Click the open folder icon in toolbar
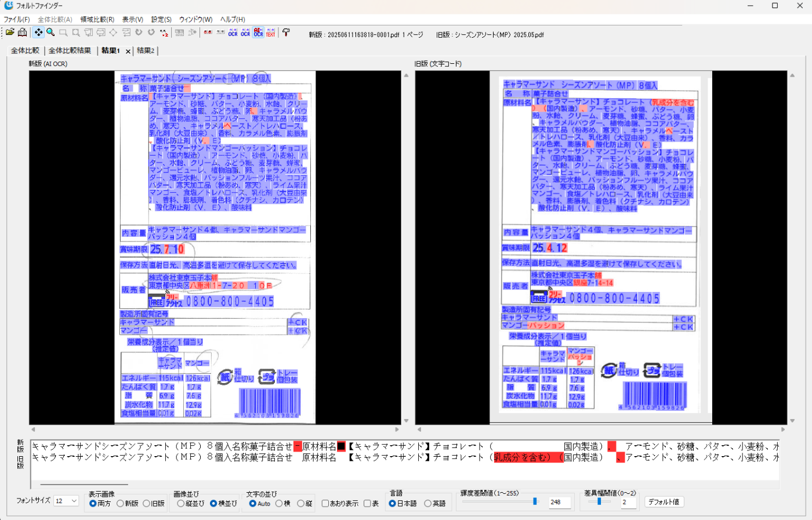 [10, 32]
